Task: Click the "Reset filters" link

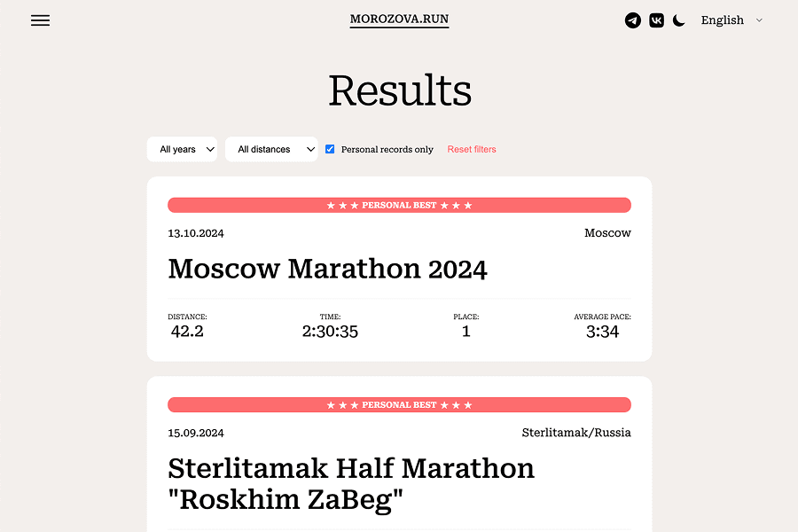Action: point(471,149)
